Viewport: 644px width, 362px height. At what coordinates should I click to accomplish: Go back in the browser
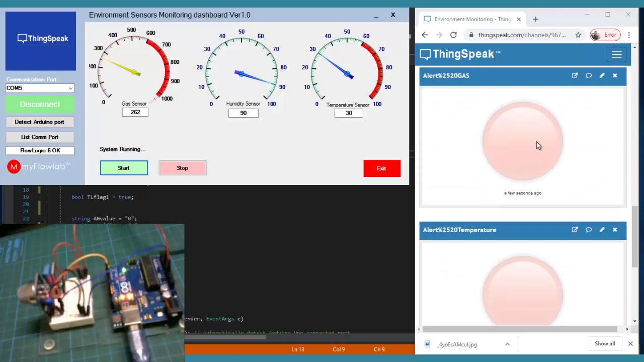[x=425, y=35]
